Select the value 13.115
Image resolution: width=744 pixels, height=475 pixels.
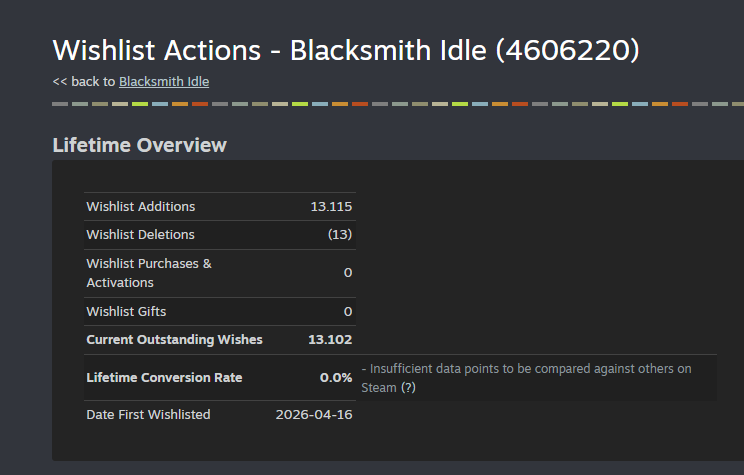(x=331, y=206)
